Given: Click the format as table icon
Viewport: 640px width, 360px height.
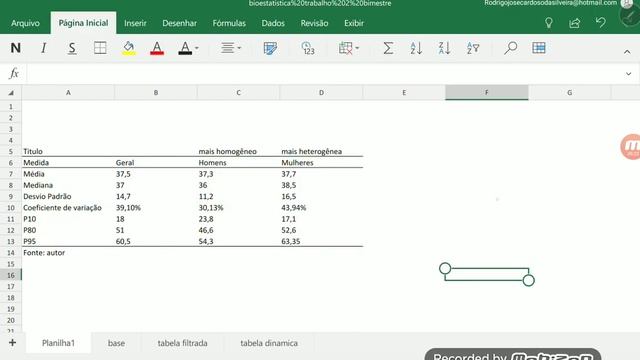Looking at the screenshot, I should coord(539,48).
